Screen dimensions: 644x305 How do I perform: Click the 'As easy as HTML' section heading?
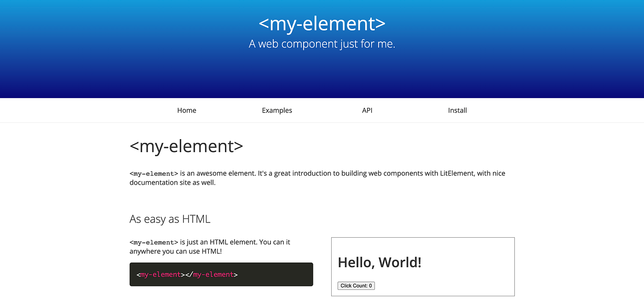[170, 219]
